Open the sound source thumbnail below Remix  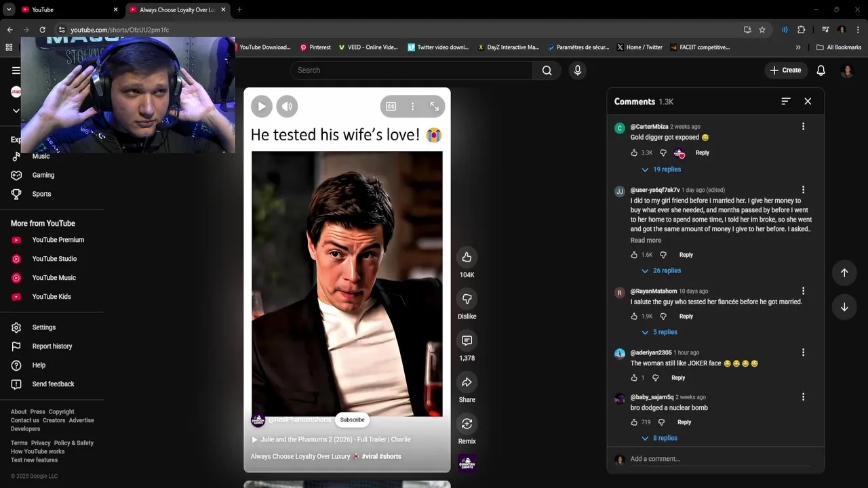tap(467, 463)
